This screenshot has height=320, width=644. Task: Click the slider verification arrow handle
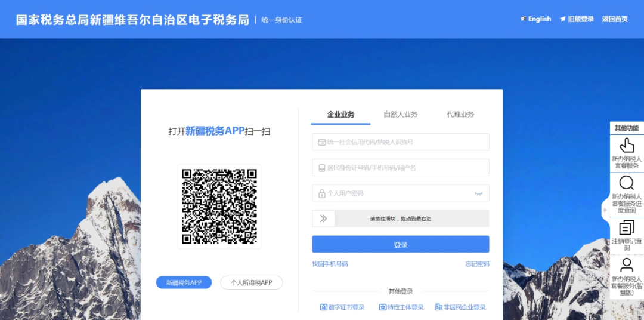(x=323, y=219)
